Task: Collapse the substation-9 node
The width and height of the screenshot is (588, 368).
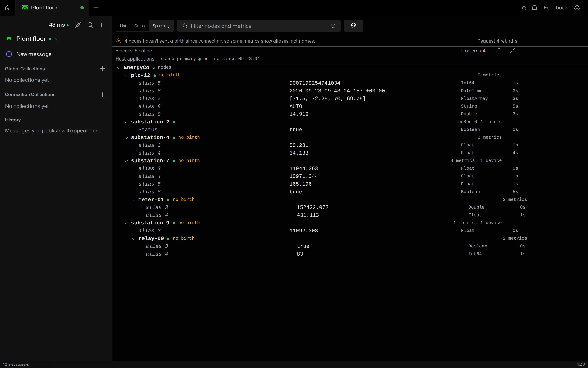Action: 126,223
